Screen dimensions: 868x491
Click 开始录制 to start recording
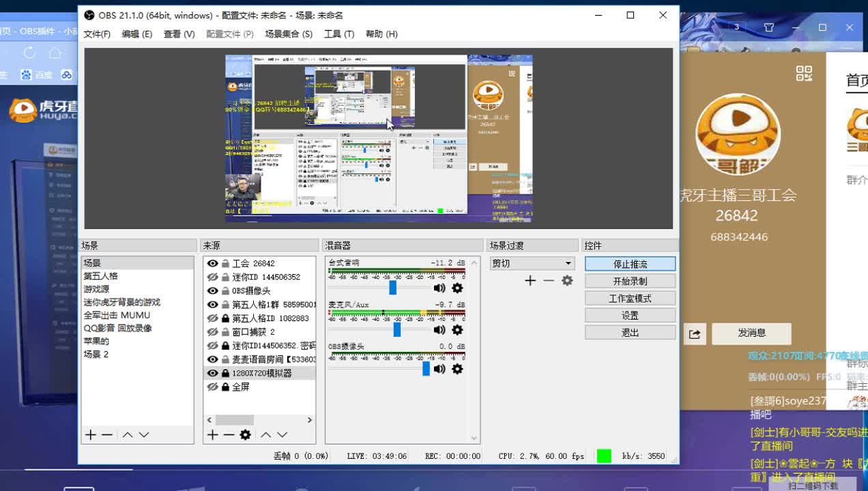[629, 280]
